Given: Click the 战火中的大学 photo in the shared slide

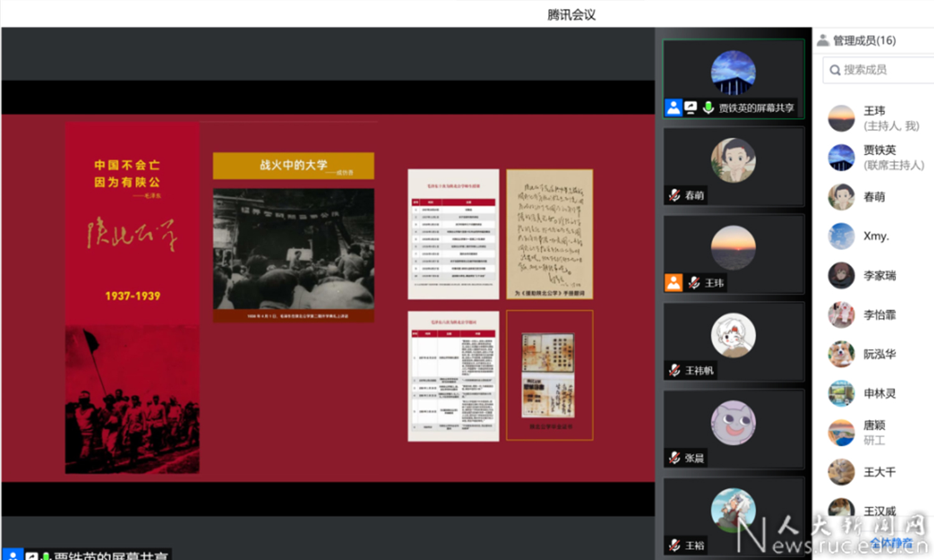Looking at the screenshot, I should click(293, 250).
